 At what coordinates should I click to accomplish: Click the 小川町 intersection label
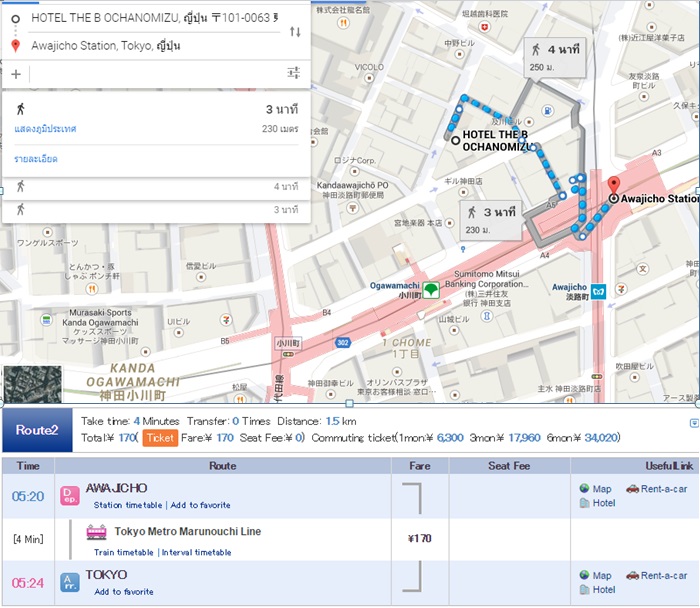click(x=288, y=343)
